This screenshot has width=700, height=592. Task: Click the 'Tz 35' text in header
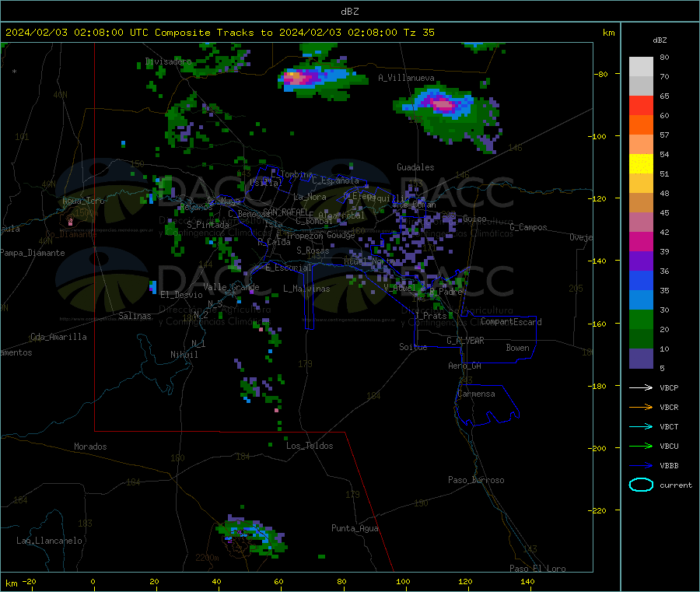click(x=418, y=33)
